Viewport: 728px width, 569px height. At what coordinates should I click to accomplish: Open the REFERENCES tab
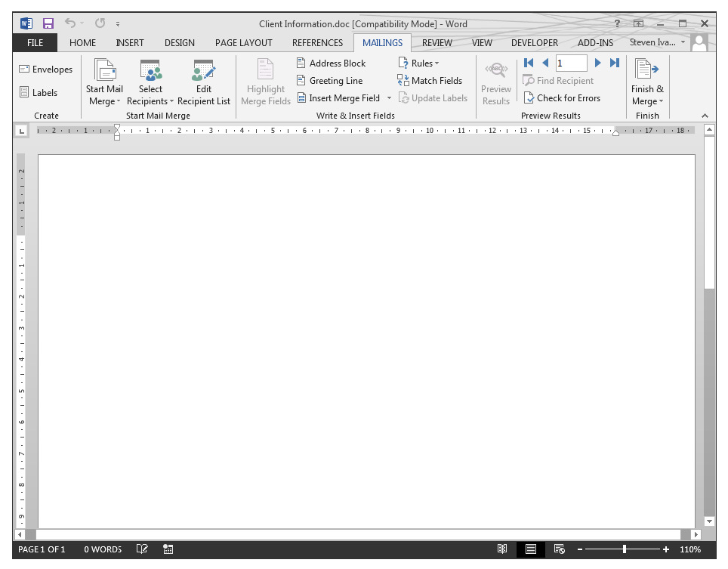[317, 43]
